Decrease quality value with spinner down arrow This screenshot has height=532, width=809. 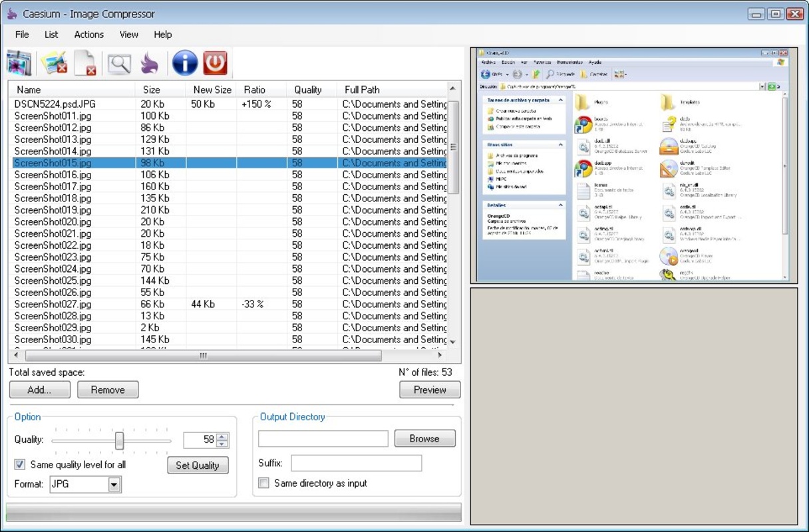tap(222, 444)
